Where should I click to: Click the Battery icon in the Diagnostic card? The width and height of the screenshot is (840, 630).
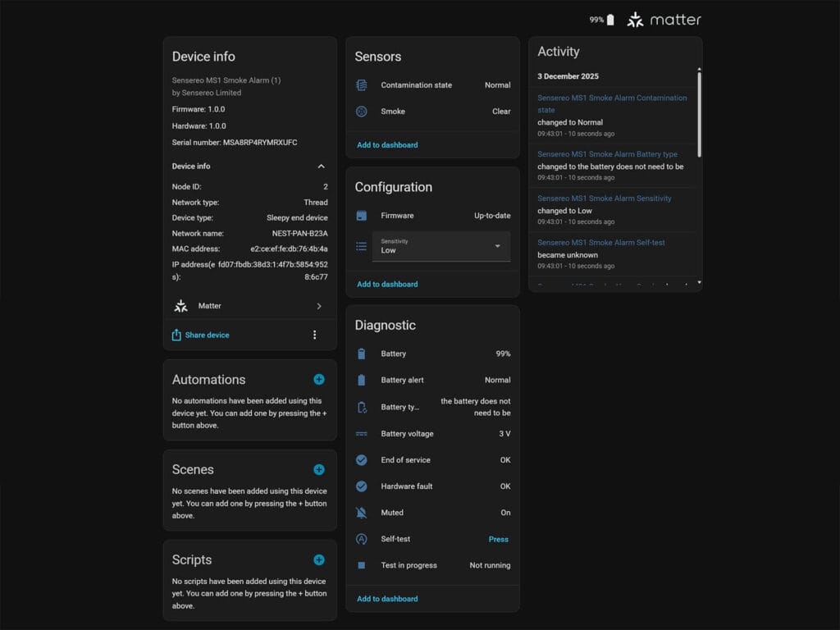(x=361, y=354)
